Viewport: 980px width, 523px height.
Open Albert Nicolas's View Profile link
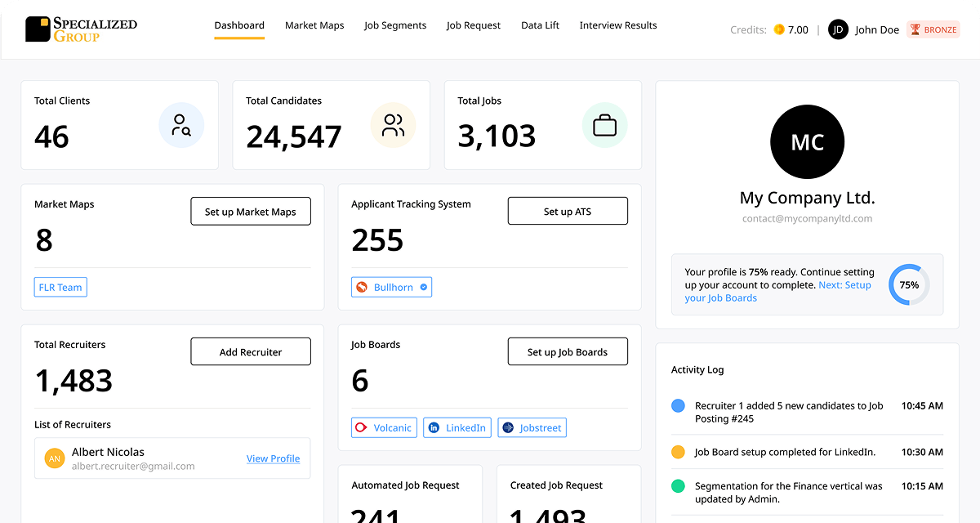tap(273, 458)
